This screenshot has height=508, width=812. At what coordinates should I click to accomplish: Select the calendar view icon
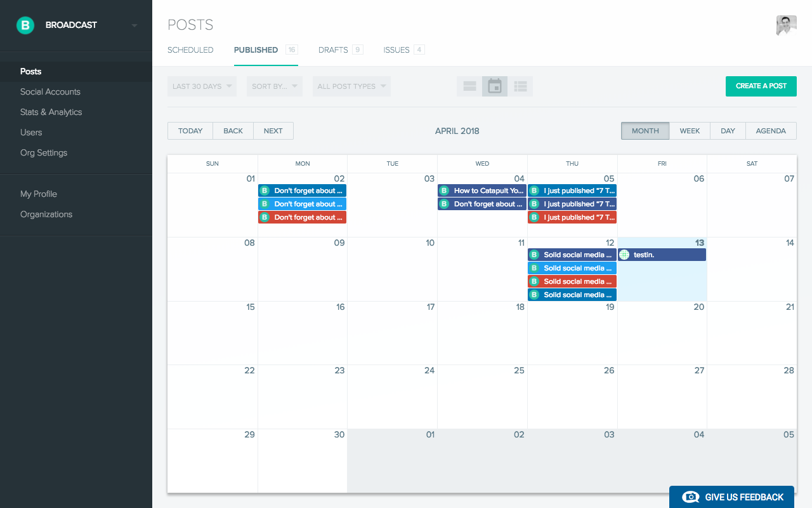pyautogui.click(x=495, y=86)
